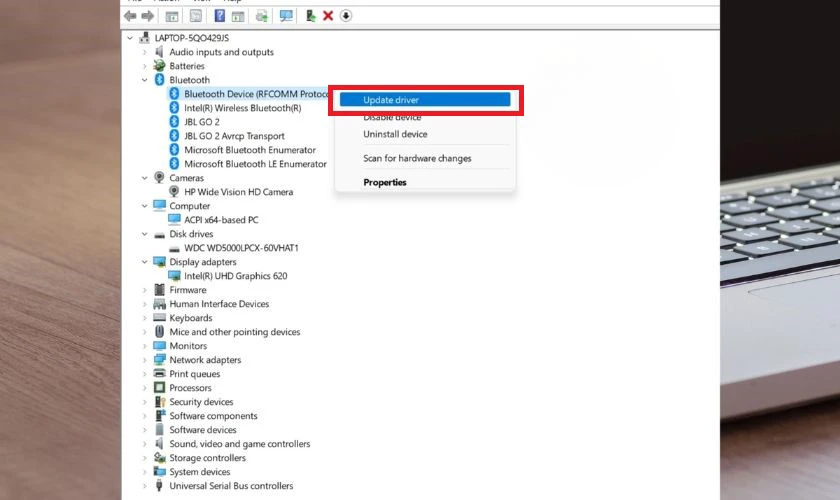Expand the Processors category
This screenshot has width=840, height=500.
coord(144,388)
